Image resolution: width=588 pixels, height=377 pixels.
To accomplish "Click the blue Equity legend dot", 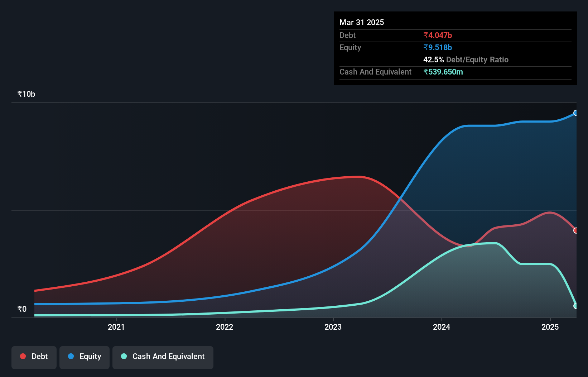I will click(71, 356).
